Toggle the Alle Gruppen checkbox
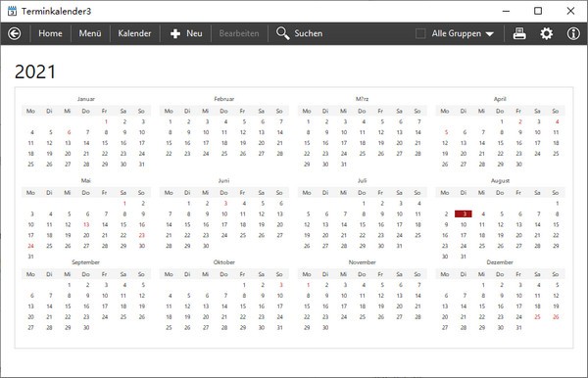588x378 pixels. [x=420, y=33]
